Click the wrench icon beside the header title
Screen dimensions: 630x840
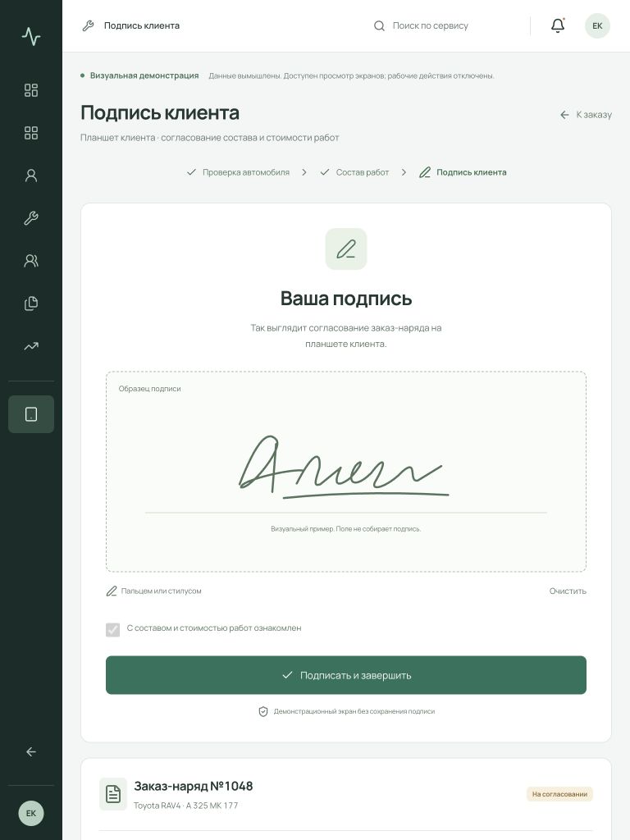[x=89, y=25]
